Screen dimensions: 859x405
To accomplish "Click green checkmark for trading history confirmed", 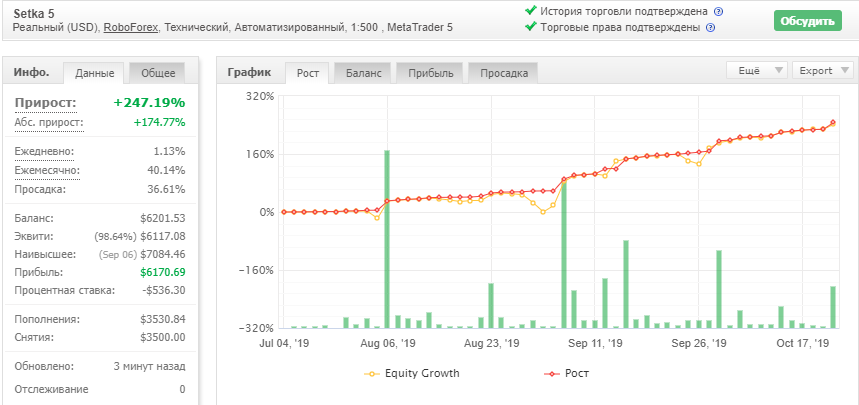I will [x=530, y=10].
